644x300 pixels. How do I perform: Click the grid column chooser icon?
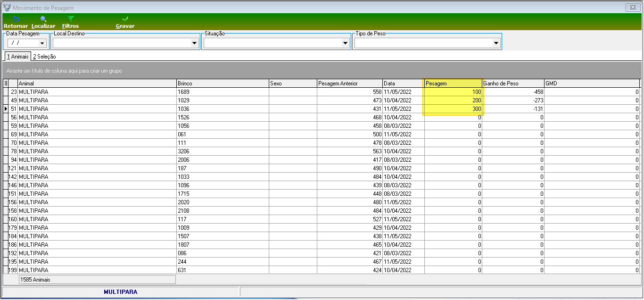coord(6,83)
